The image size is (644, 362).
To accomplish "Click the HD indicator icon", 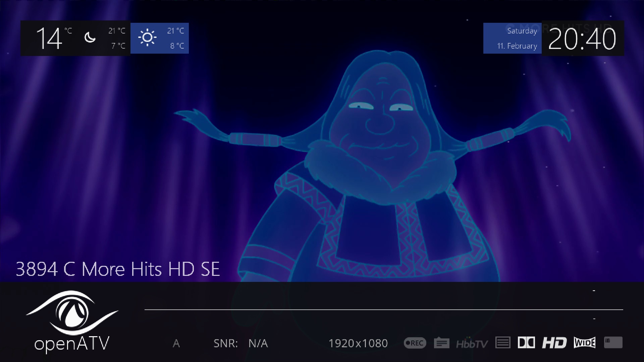I will (x=554, y=343).
